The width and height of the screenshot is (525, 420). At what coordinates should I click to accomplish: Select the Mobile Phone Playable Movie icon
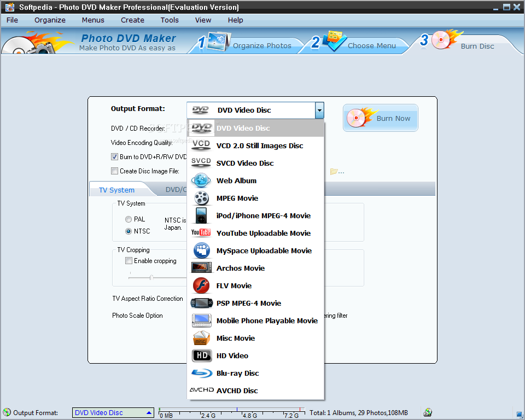(x=202, y=320)
